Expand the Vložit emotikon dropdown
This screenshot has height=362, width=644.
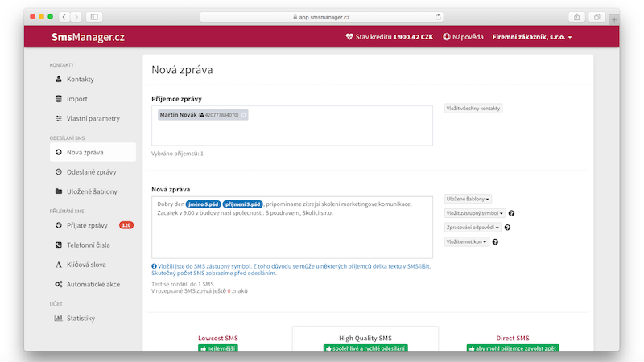click(x=467, y=241)
